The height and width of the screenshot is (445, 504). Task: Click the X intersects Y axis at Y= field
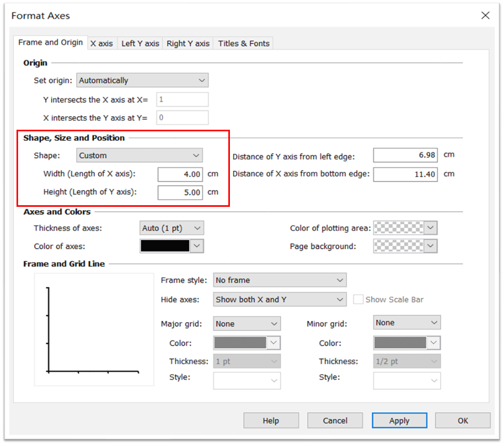point(182,117)
